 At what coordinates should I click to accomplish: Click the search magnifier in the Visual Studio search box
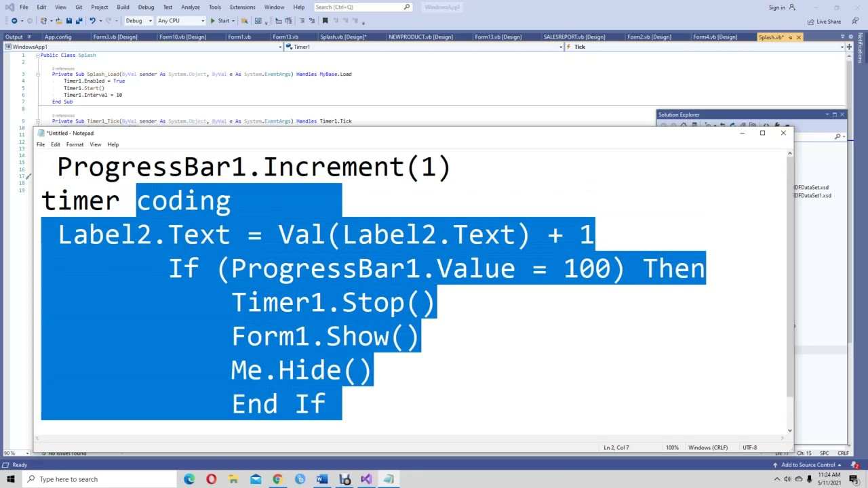click(x=407, y=7)
